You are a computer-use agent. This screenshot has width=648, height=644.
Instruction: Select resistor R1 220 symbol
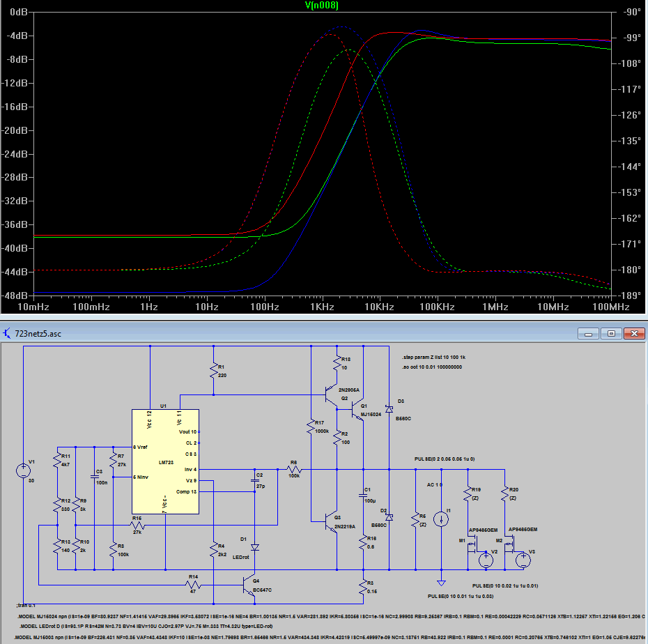click(x=214, y=371)
